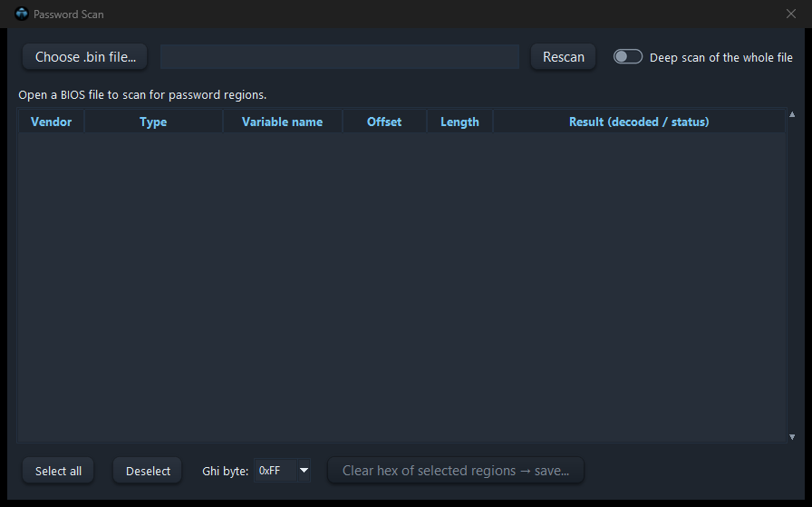Click the Select all button

click(x=58, y=471)
